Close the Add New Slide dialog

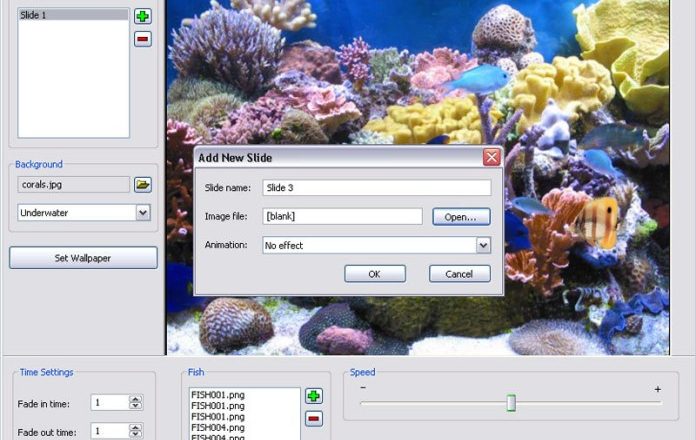(491, 157)
